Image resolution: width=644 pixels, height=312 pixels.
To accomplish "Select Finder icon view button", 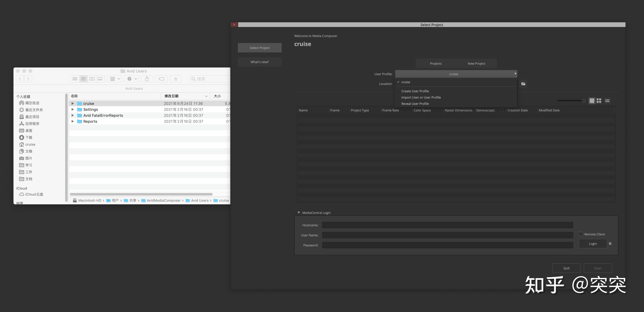I will pos(75,79).
